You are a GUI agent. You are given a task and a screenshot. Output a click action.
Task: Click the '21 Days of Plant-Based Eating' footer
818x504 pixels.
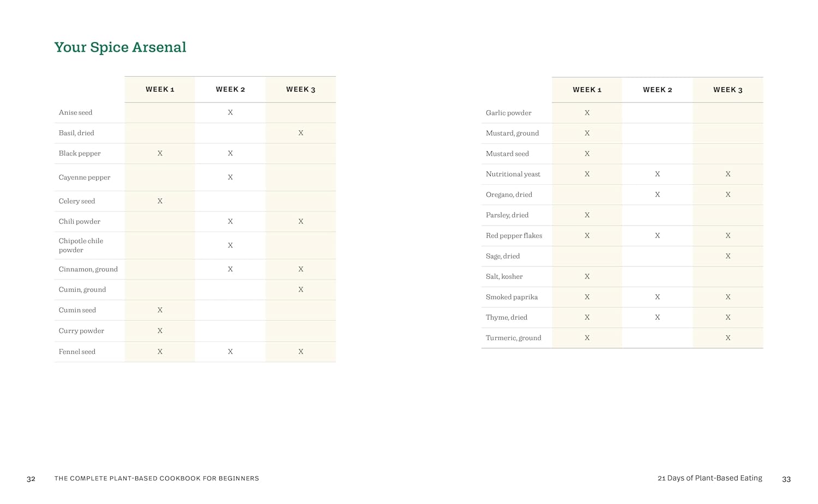(709, 478)
